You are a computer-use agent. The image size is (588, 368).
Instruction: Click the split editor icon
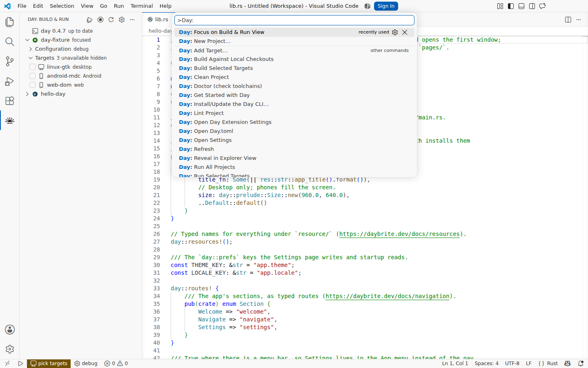[568, 20]
